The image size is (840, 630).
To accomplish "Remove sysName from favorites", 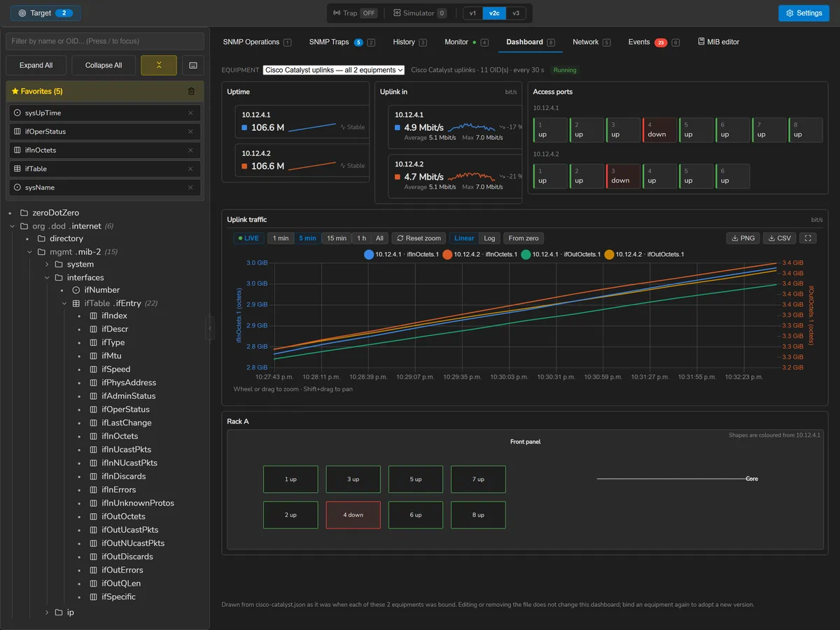I will 190,188.
